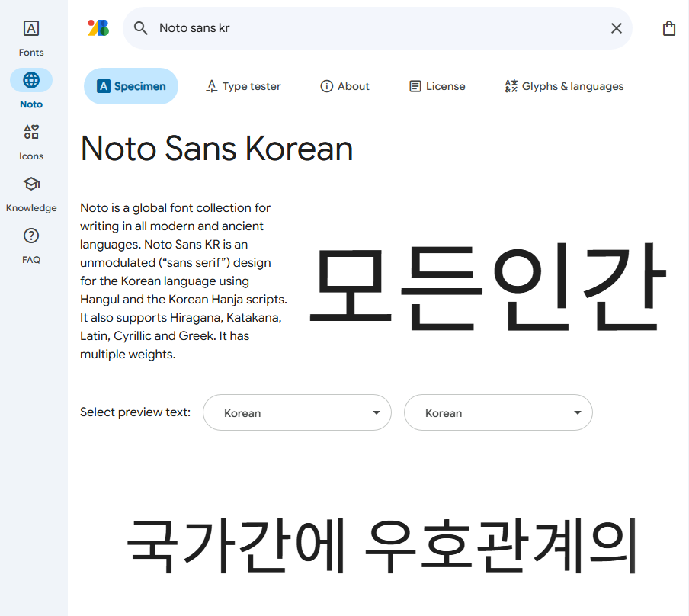Open the Fonts section in sidebar

[31, 38]
